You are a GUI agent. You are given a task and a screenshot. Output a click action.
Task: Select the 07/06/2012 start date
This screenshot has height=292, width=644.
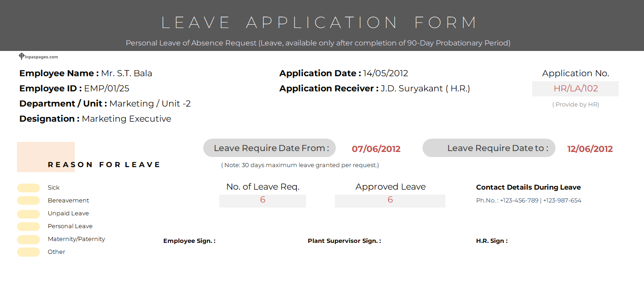pos(376,149)
